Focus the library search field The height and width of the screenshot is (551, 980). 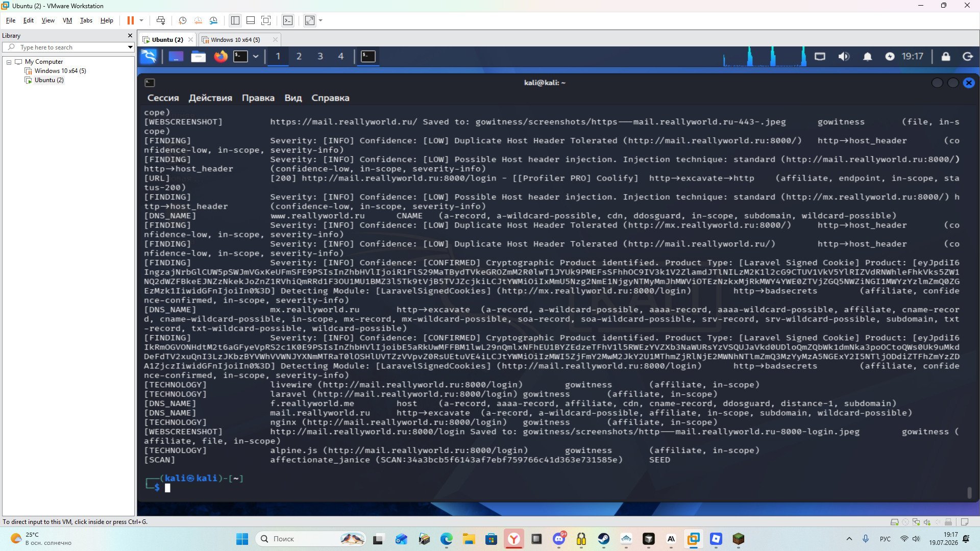(68, 47)
